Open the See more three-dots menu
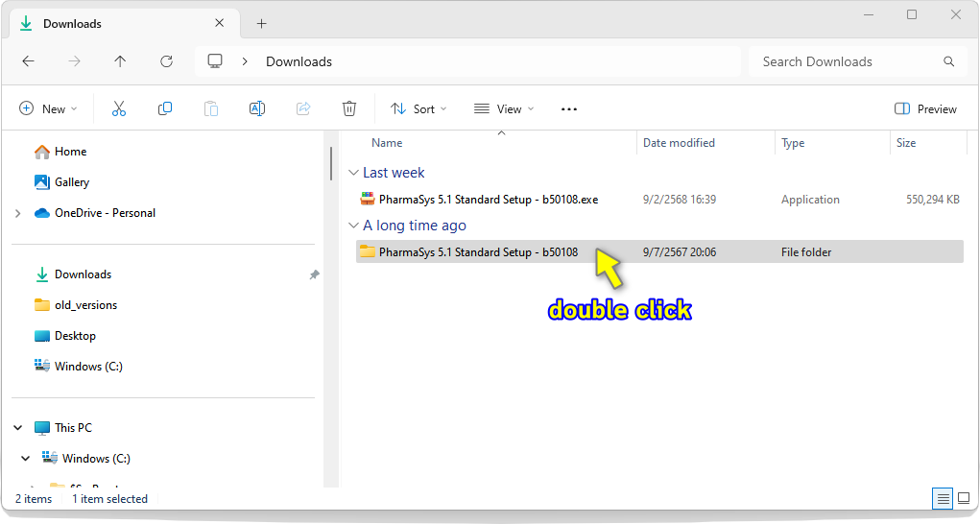The height and width of the screenshot is (524, 980). click(569, 109)
